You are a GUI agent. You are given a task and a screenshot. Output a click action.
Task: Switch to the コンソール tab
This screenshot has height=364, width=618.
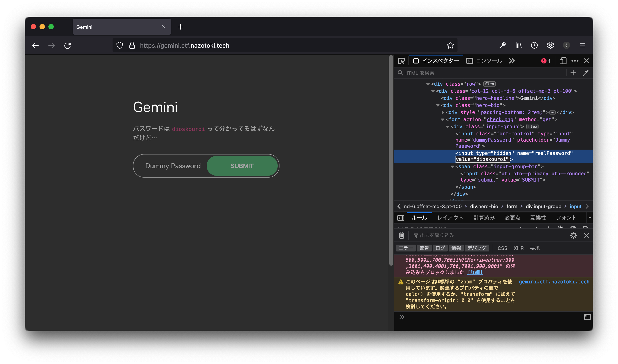(484, 61)
